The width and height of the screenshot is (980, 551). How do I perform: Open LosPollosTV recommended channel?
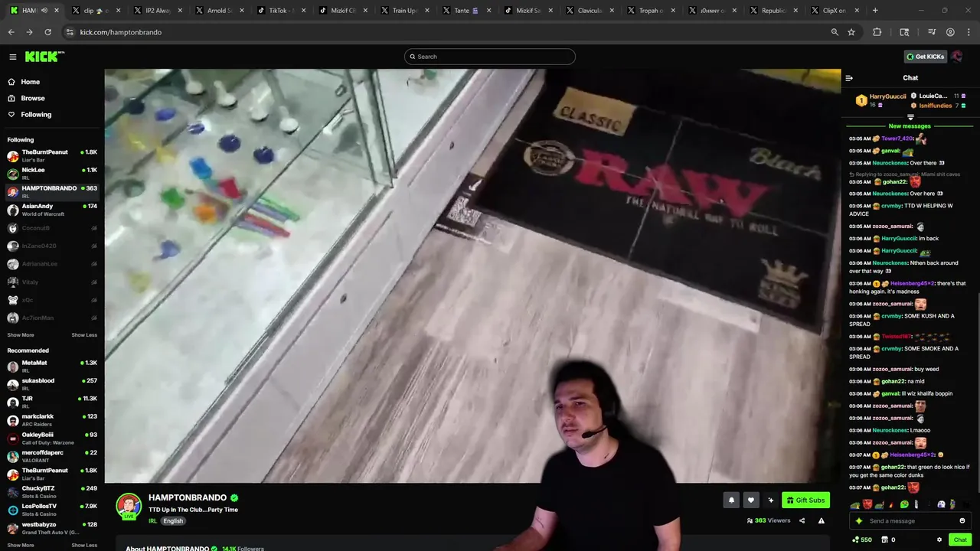(52, 510)
